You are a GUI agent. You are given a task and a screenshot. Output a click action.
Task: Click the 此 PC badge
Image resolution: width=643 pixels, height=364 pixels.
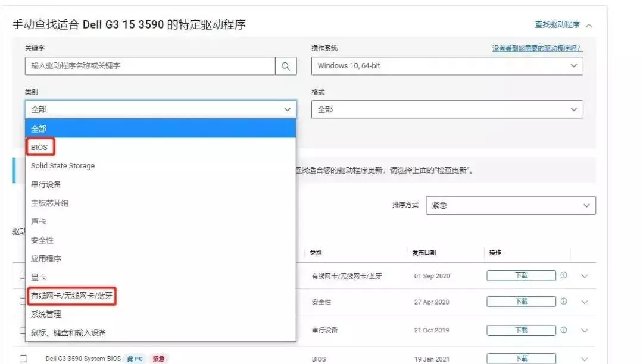pos(135,359)
